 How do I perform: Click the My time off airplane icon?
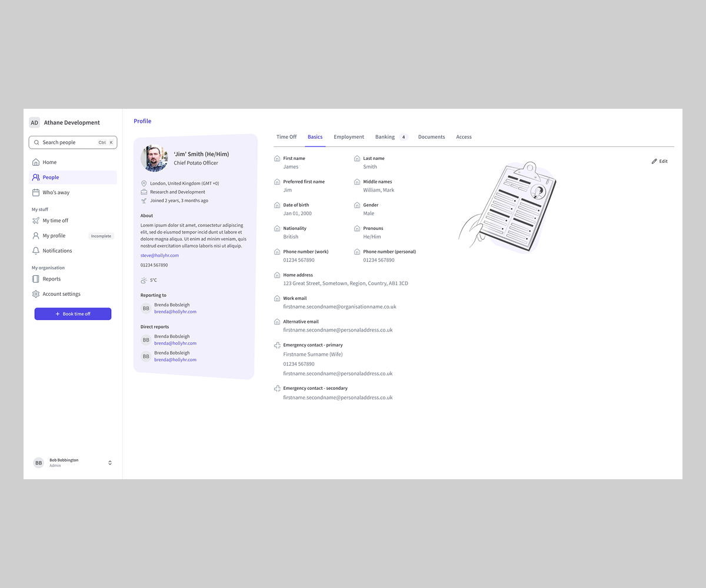36,220
